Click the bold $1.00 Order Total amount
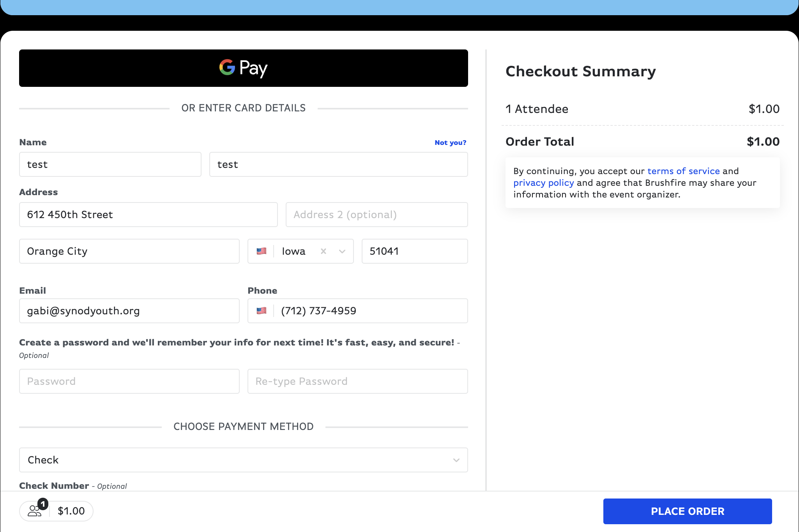The image size is (799, 532). (763, 142)
